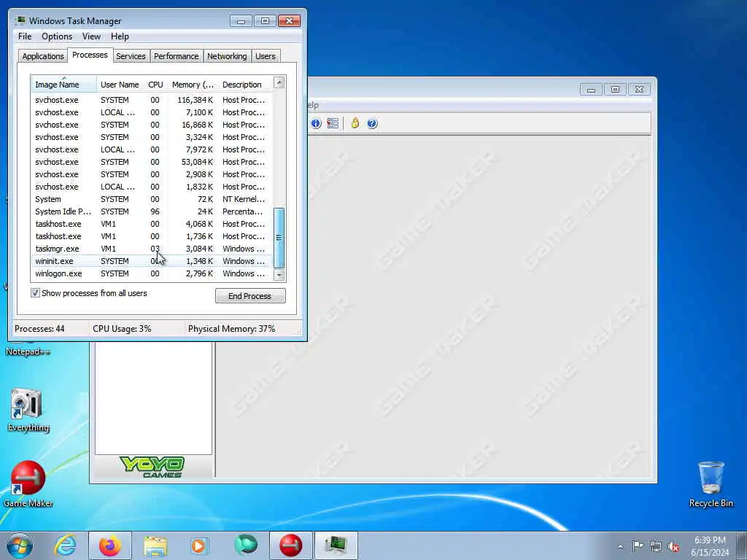
Task: Click the process list scrollbar thumb
Action: [279, 238]
